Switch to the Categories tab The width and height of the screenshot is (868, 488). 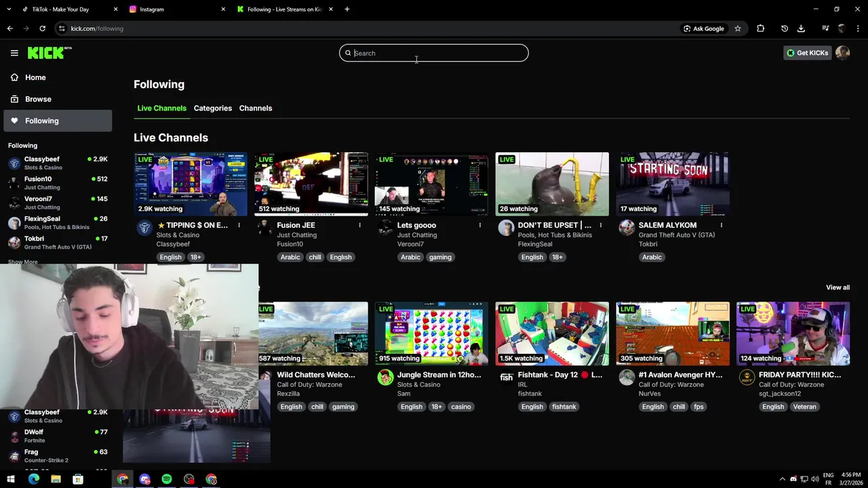click(212, 108)
